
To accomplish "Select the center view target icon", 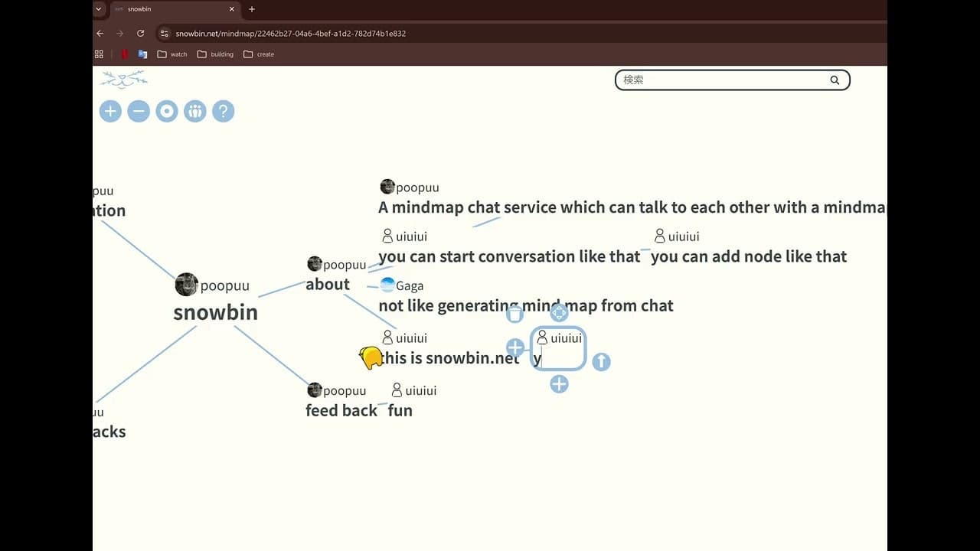I will click(x=167, y=111).
